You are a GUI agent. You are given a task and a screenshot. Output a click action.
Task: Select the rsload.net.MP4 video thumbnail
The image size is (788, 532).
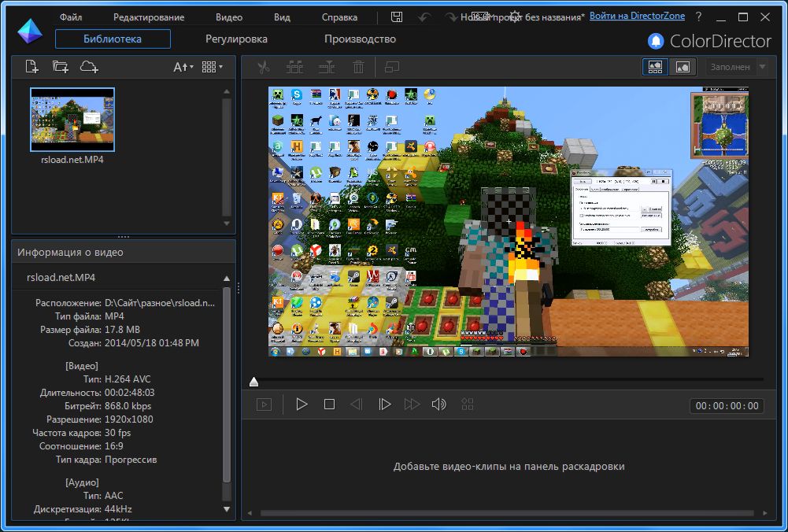pos(72,119)
